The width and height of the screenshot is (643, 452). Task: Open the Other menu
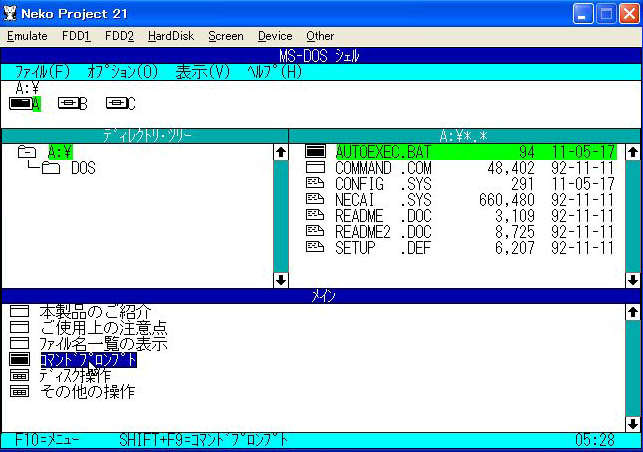coord(320,36)
